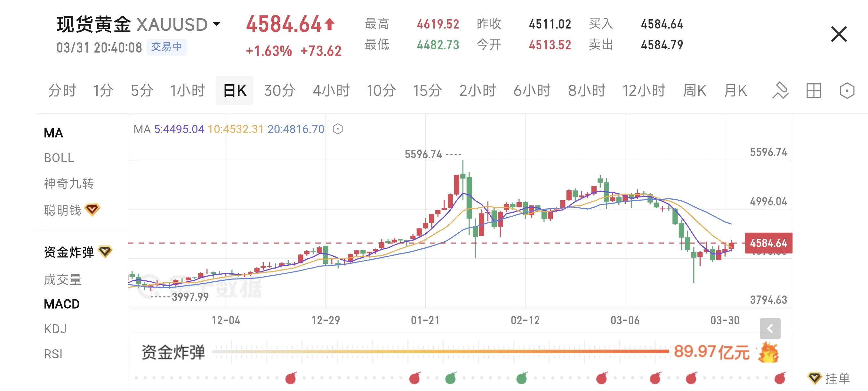Click the grid layout icon

point(813,90)
